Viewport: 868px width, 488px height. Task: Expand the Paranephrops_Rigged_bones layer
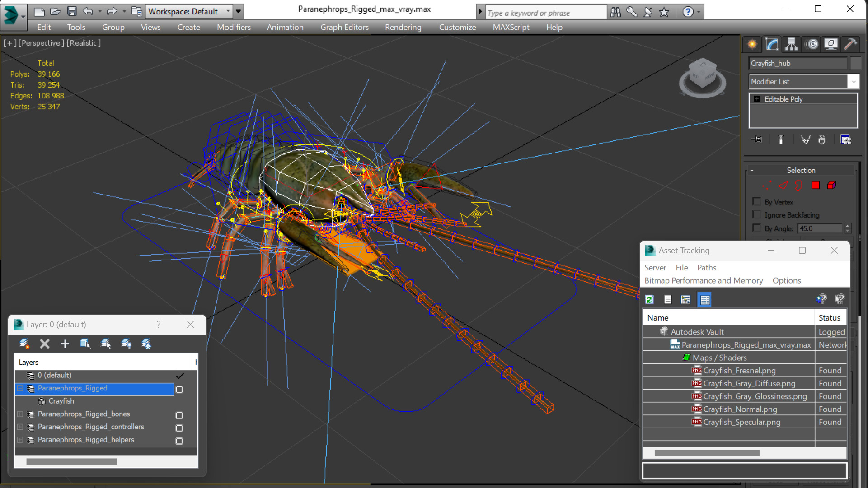click(20, 414)
